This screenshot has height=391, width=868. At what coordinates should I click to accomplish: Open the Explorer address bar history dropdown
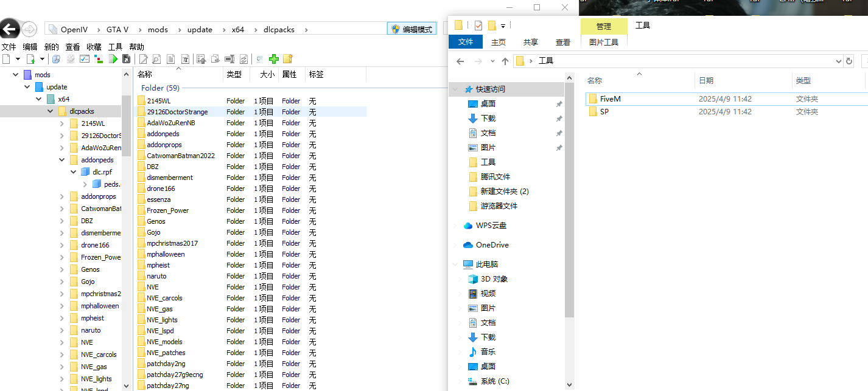(838, 61)
